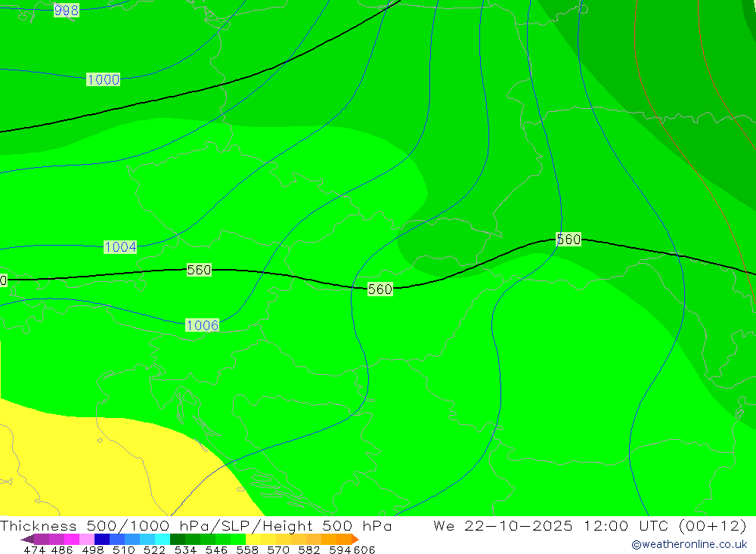The height and width of the screenshot is (554, 756).
Task: Click the middle 560 contour label
Action: pyautogui.click(x=380, y=289)
